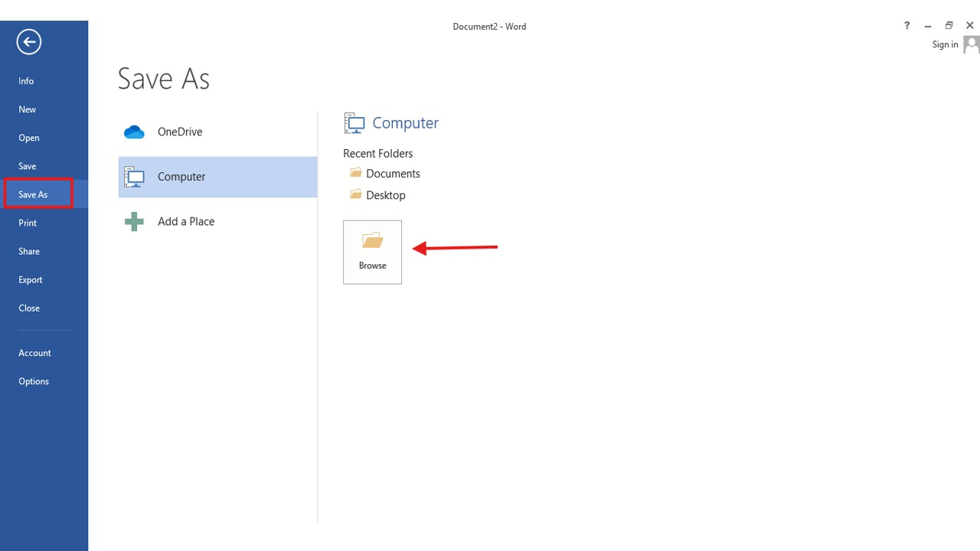Screen dimensions: 980x551
Task: Choose Save in the left sidebar
Action: click(x=28, y=166)
